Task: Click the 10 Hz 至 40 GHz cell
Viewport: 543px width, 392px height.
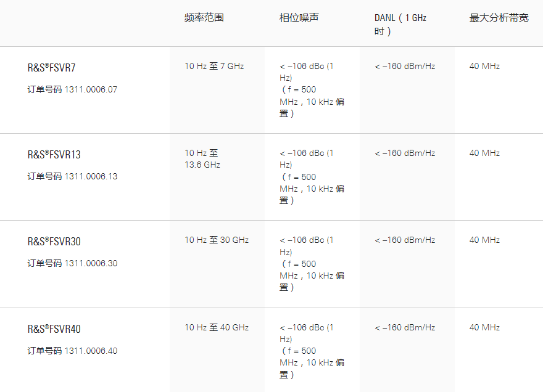Action: coord(216,327)
